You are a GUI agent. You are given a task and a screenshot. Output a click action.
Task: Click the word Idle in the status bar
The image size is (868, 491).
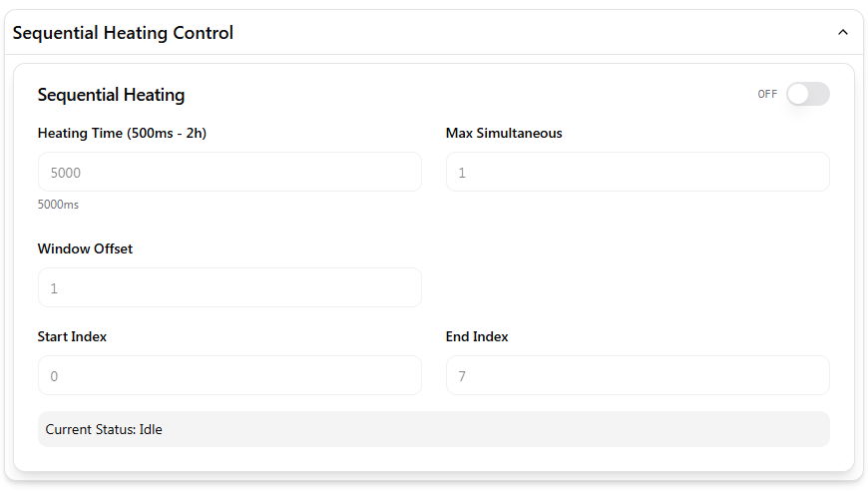pos(151,429)
